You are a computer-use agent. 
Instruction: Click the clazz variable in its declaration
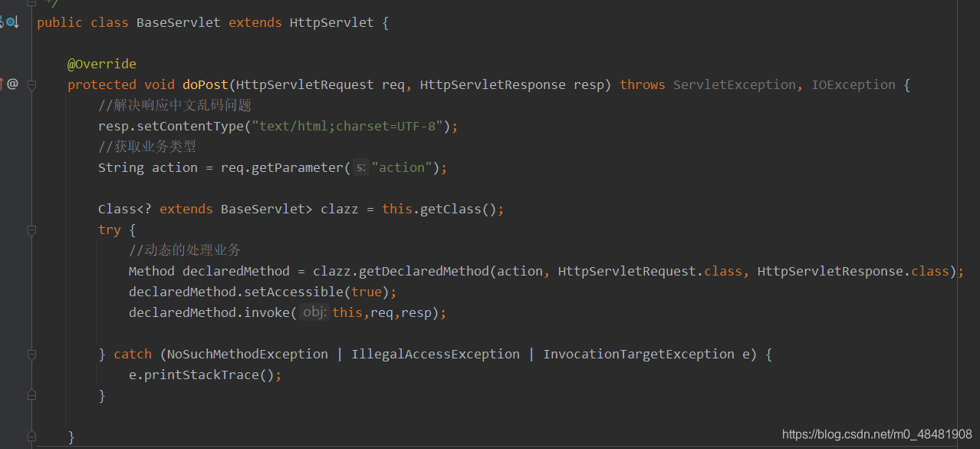(x=339, y=209)
